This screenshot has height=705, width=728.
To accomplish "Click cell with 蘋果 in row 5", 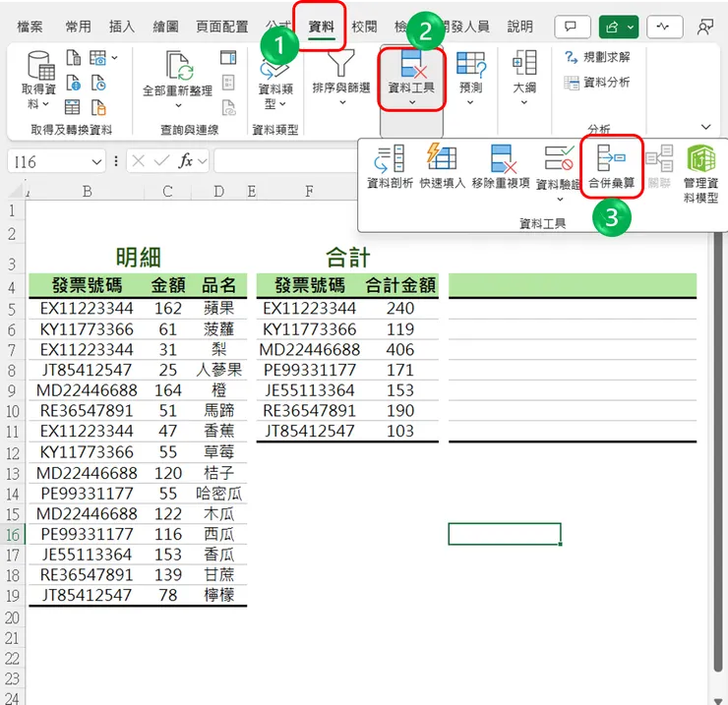I will (218, 308).
